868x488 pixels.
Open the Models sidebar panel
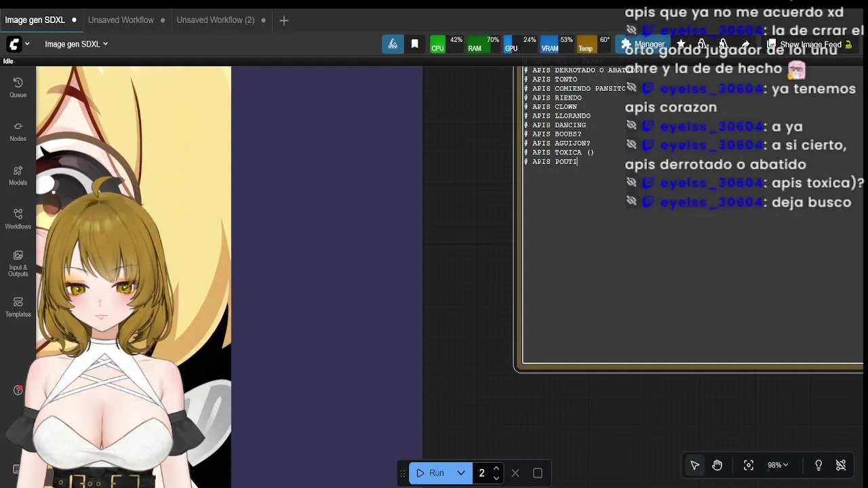[x=18, y=176]
